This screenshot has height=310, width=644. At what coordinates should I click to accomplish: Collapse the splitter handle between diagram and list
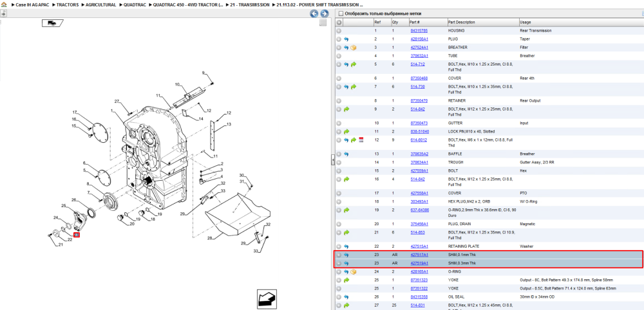[x=333, y=161]
